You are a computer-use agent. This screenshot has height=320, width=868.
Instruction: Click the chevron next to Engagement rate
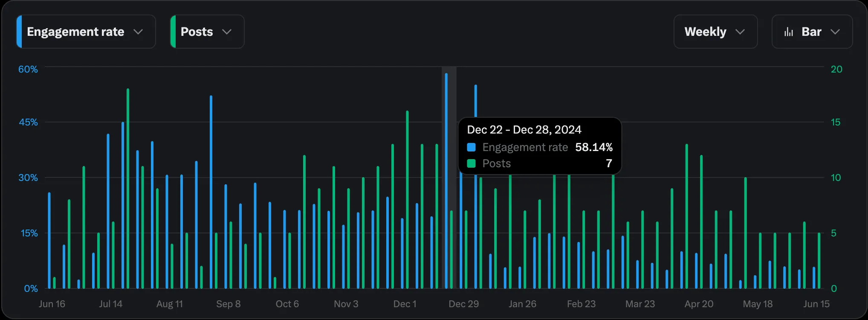click(138, 32)
